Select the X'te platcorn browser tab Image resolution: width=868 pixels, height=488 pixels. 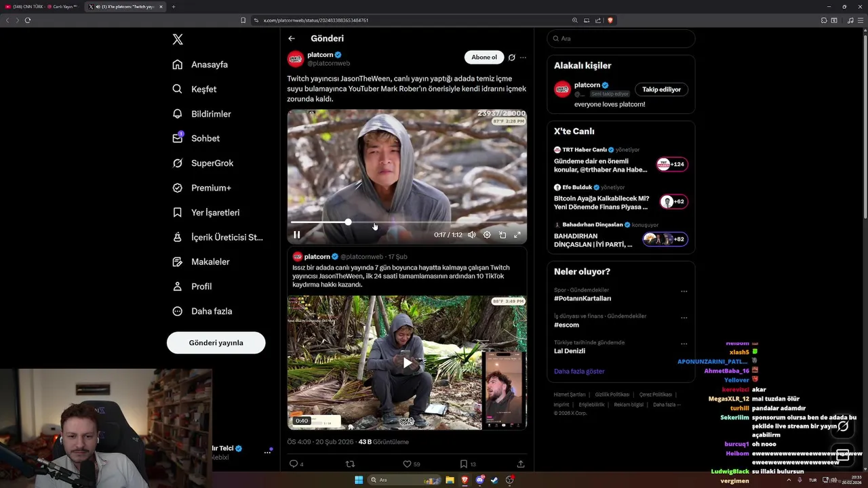tap(125, 7)
